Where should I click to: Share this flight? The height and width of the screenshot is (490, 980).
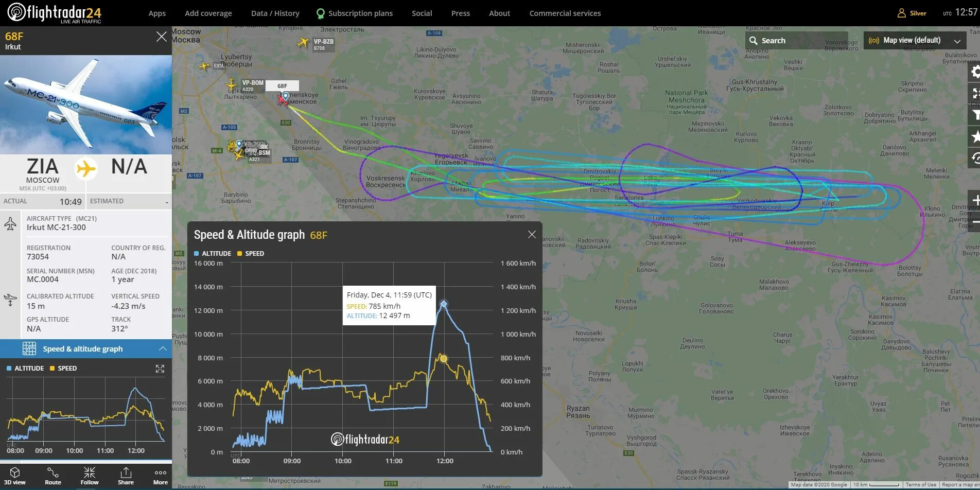[x=126, y=476]
